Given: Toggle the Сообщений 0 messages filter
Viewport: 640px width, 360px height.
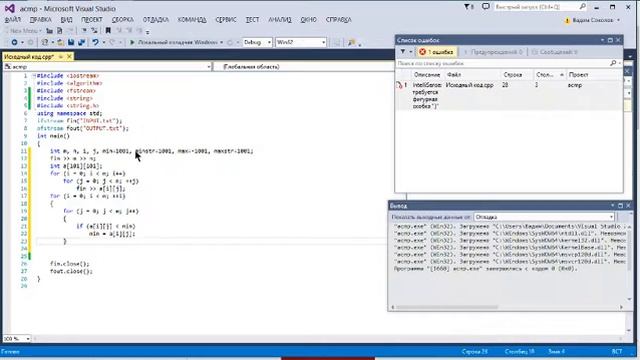Looking at the screenshot, I should (554, 52).
